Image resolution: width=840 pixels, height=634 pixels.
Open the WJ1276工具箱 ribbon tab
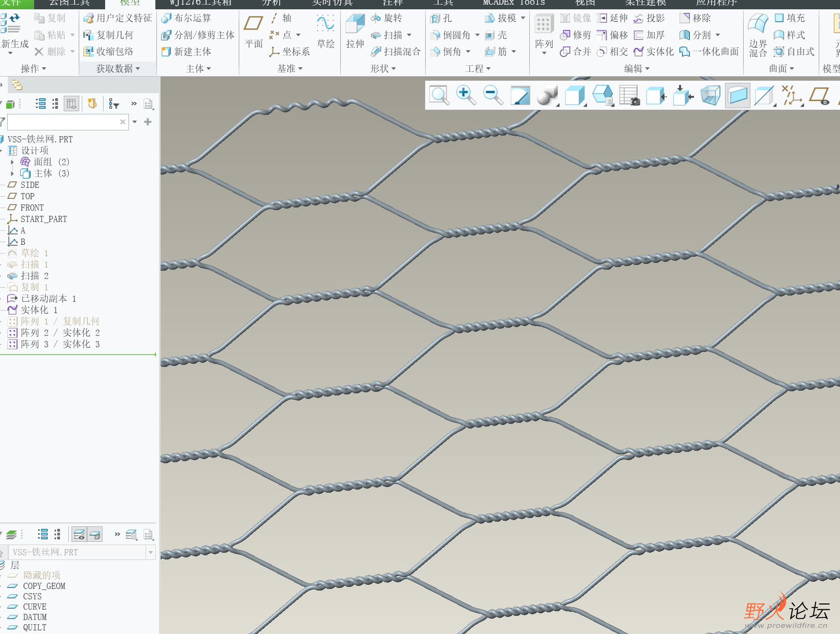[x=200, y=3]
